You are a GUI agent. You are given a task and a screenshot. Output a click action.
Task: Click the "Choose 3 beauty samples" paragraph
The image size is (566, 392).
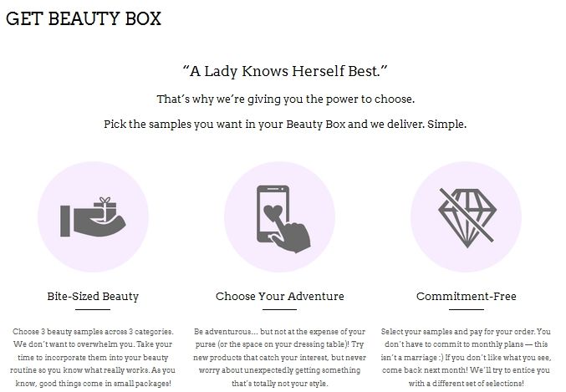coord(93,357)
